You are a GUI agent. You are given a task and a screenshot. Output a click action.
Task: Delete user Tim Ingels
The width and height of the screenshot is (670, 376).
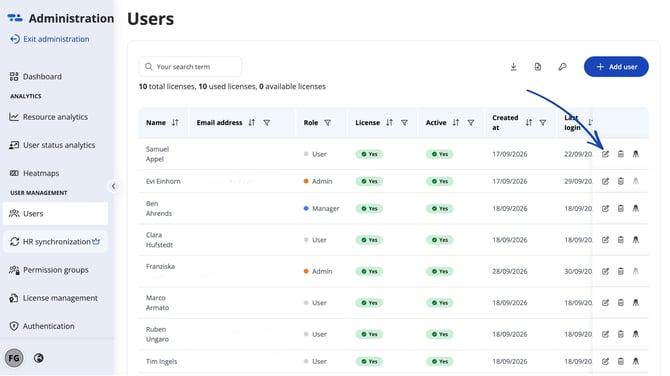pos(620,361)
